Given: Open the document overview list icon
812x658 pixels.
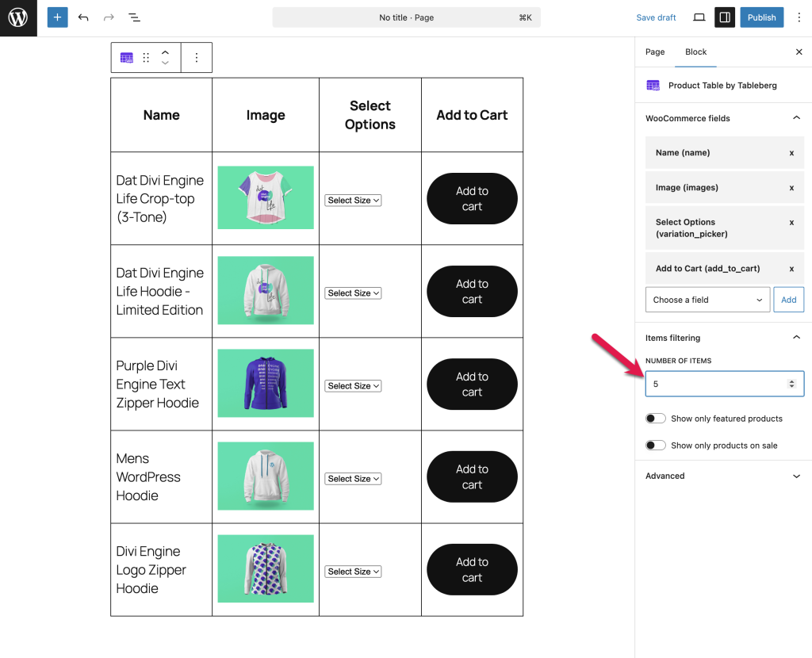Looking at the screenshot, I should [134, 17].
